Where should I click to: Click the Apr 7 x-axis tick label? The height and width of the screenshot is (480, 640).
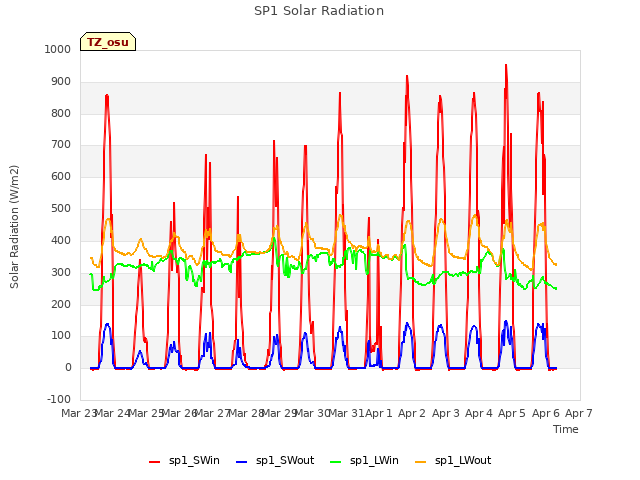pyautogui.click(x=579, y=413)
